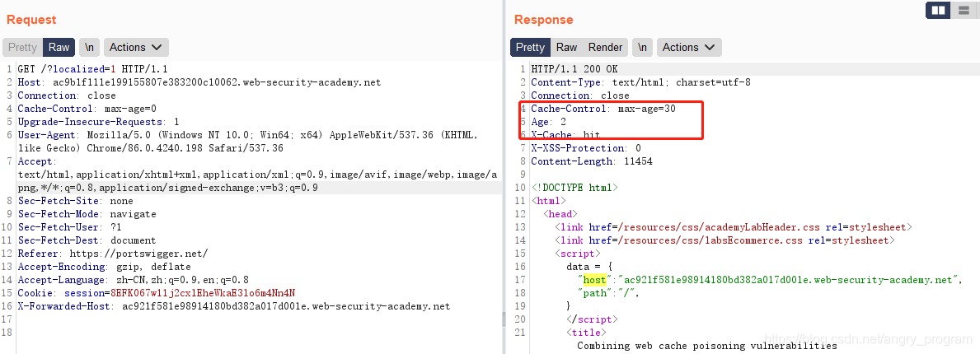
Task: Click the Request panel heading
Action: pos(31,20)
